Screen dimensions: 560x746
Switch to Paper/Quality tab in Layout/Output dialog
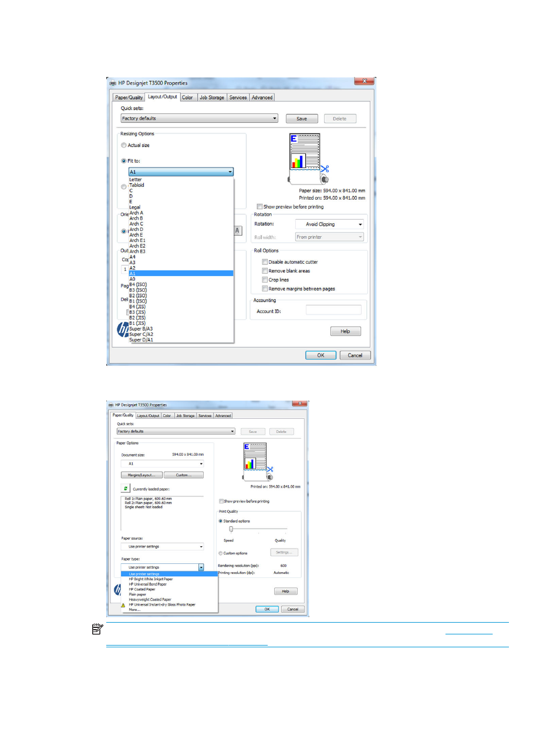(x=129, y=98)
